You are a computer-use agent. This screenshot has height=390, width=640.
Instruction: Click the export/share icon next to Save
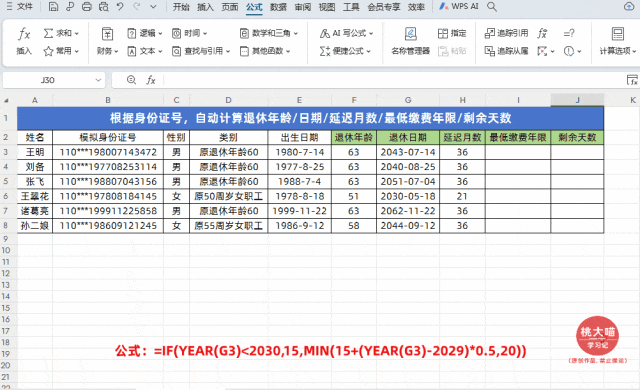(70, 7)
